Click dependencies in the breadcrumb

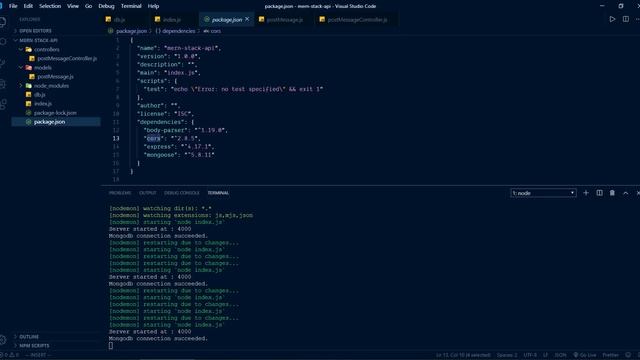(178, 31)
